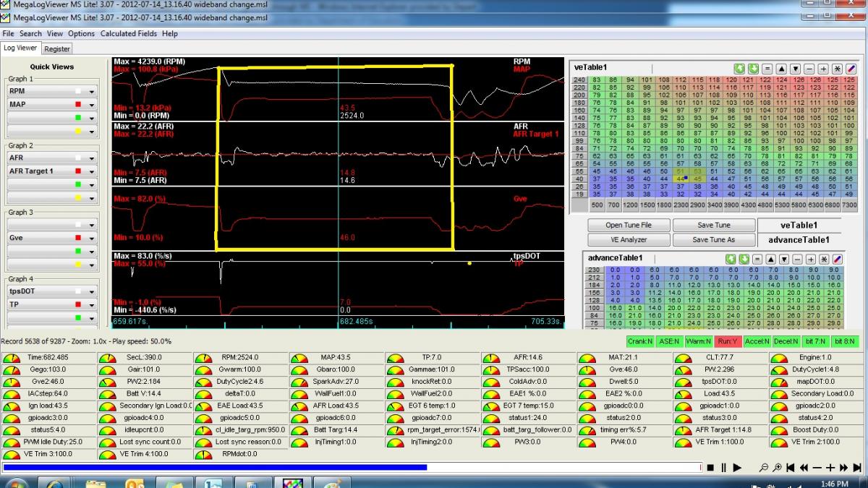Open the Calculated Fields menu
Image resolution: width=868 pixels, height=488 pixels.
pos(129,33)
